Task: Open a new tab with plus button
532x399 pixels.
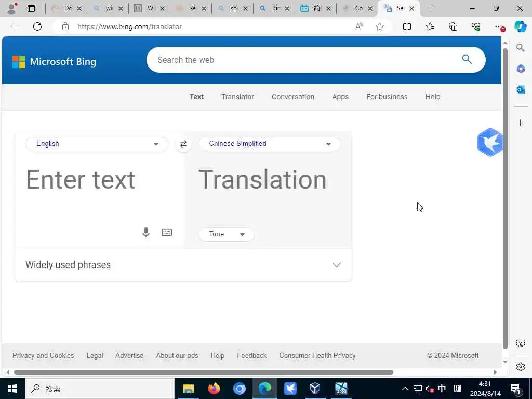Action: point(431,8)
